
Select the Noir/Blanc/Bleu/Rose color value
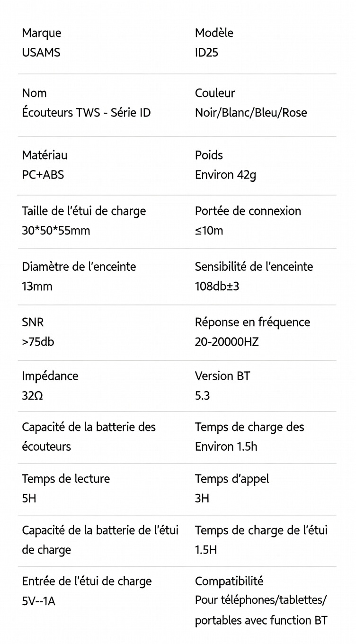[251, 113]
